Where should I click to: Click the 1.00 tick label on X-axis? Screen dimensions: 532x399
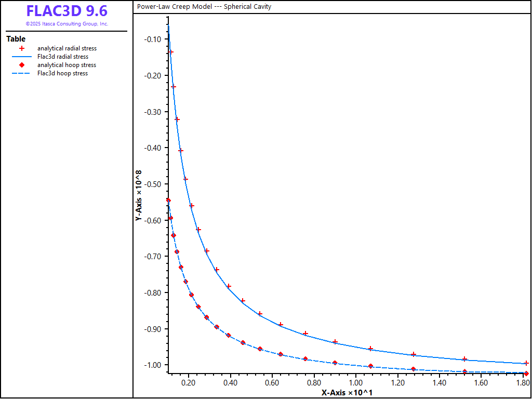click(355, 383)
